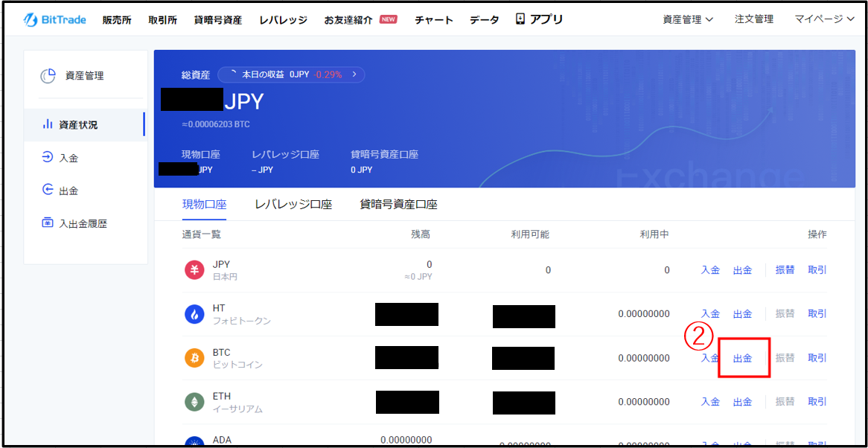This screenshot has width=868, height=448.
Task: Open 取引所 in the top navigation
Action: 162,20
